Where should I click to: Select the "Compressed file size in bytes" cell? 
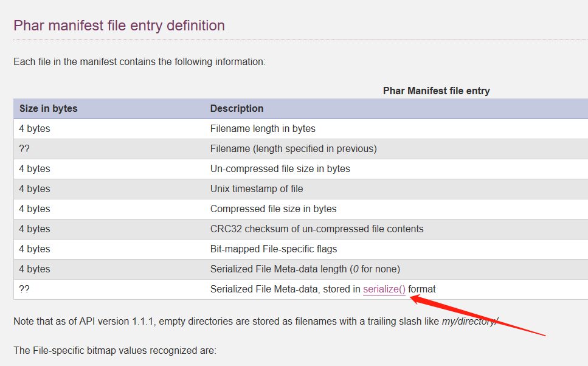[273, 209]
